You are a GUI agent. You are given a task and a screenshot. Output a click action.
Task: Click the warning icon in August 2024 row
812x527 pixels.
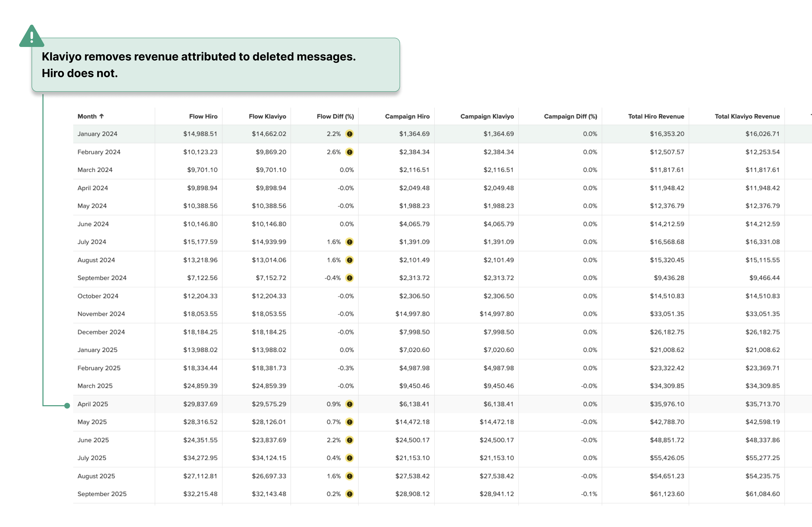pyautogui.click(x=349, y=260)
